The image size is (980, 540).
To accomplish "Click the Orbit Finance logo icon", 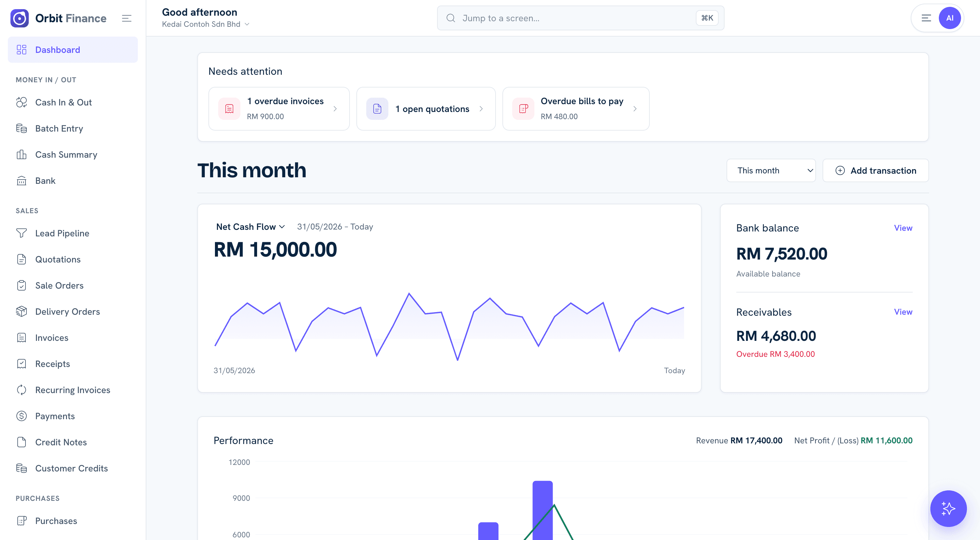I will (19, 18).
